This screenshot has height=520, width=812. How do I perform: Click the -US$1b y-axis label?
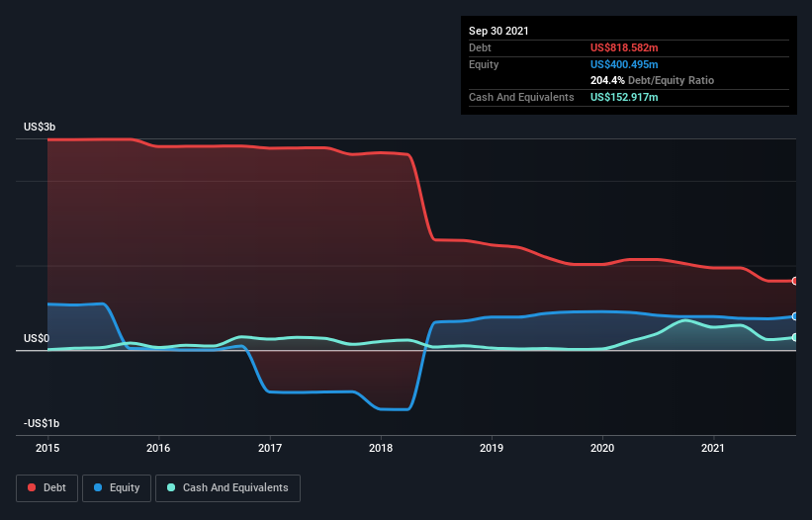coord(42,424)
